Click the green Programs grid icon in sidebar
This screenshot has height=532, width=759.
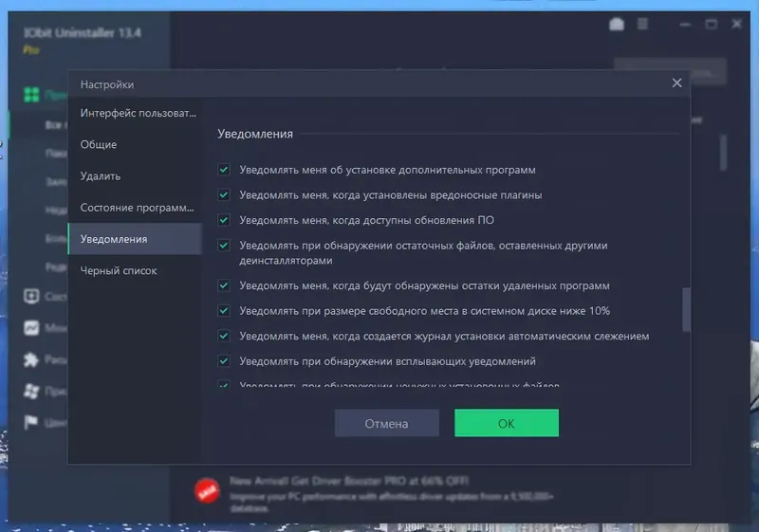point(31,95)
